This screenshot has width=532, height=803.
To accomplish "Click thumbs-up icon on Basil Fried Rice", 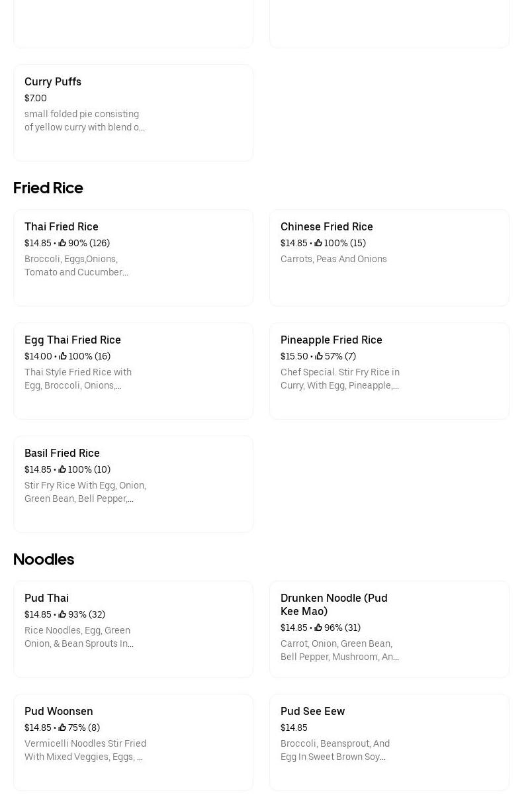I will pyautogui.click(x=62, y=469).
